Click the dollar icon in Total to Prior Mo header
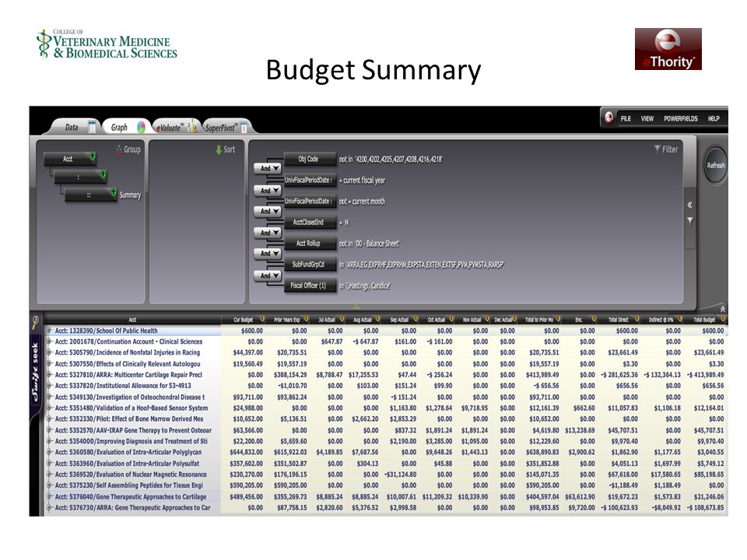Image resolution: width=747 pixels, height=560 pixels. (558, 319)
